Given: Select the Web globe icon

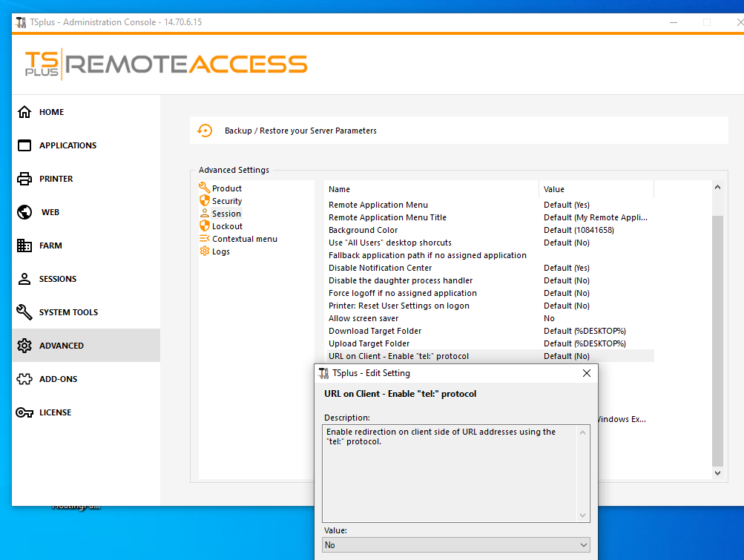Looking at the screenshot, I should [24, 212].
